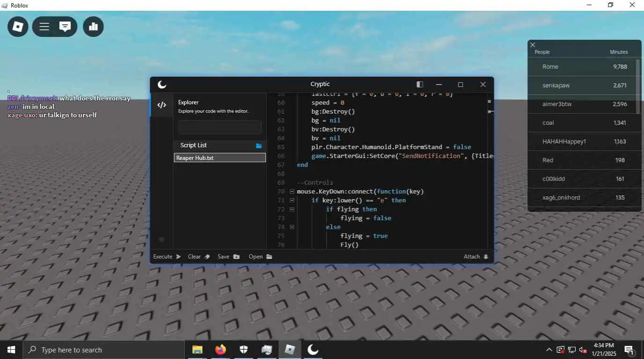
Task: Click line number 67 in editor
Action: [281, 165]
